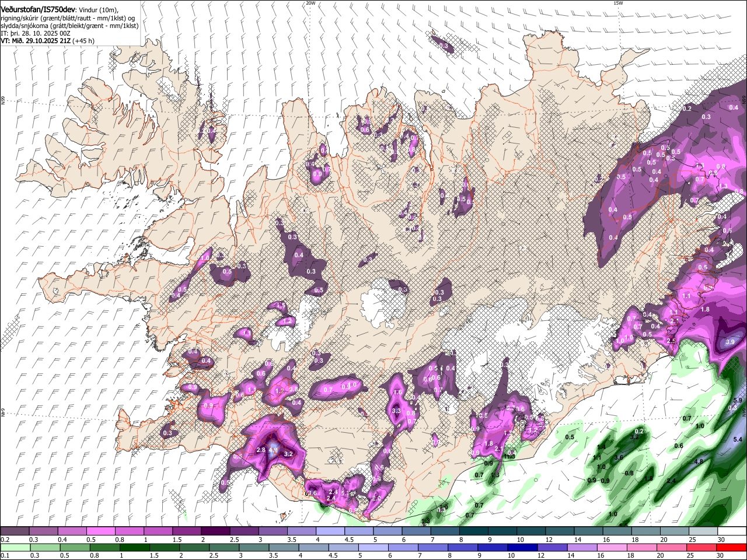747x560 pixels.
Task: Click the 4.9 precipitation value on the map
Action: 273,450
